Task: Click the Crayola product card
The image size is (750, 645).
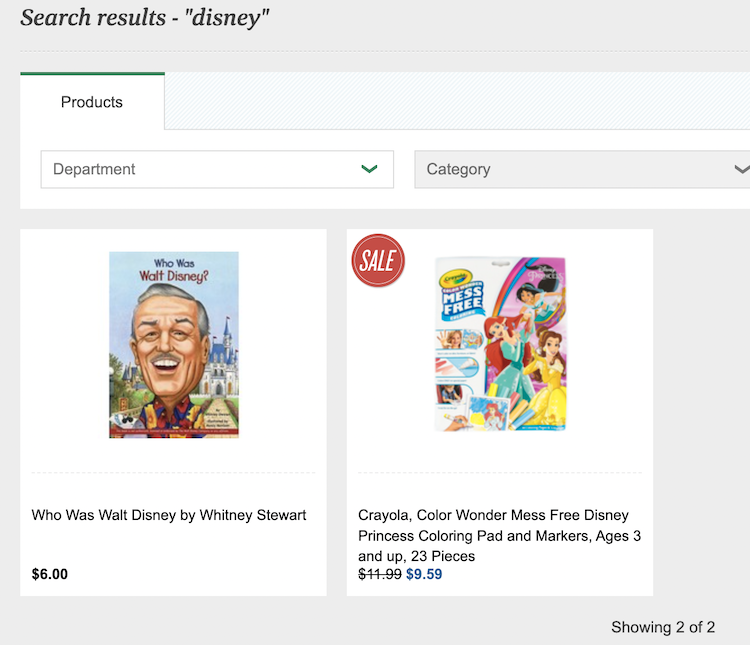Action: [500, 412]
